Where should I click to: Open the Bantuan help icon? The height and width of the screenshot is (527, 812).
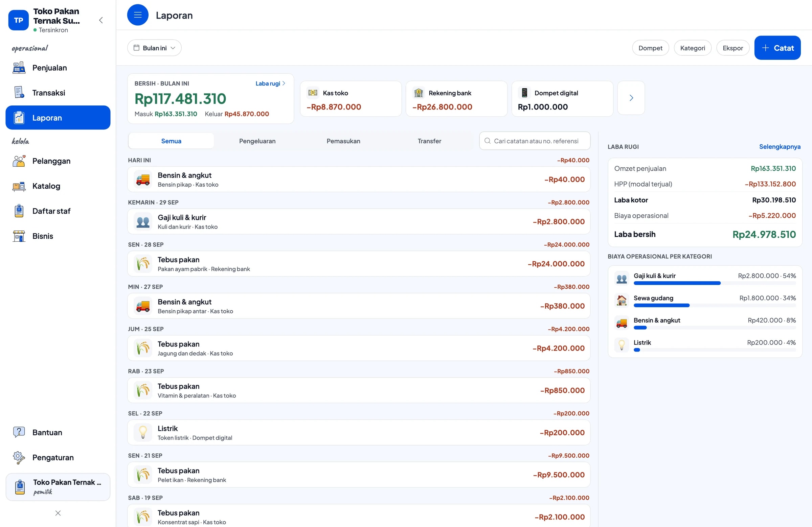pyautogui.click(x=19, y=432)
